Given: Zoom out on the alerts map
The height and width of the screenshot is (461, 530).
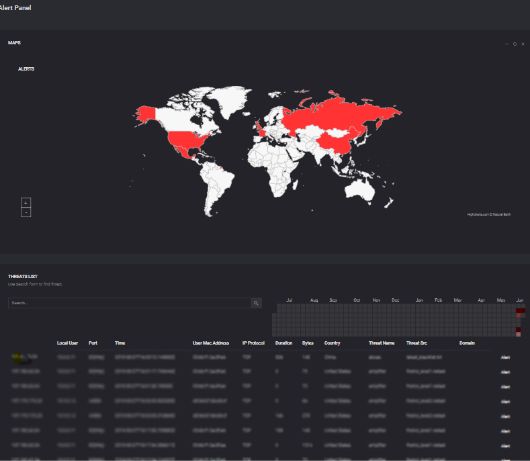Looking at the screenshot, I should (26, 212).
